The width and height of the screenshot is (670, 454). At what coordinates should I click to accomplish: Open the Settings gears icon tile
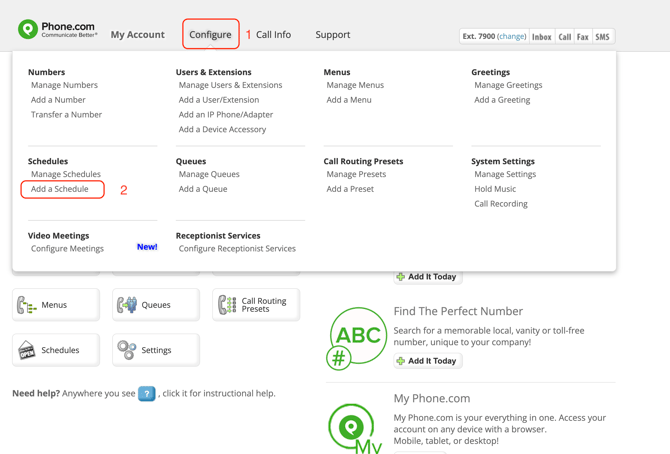coord(156,350)
